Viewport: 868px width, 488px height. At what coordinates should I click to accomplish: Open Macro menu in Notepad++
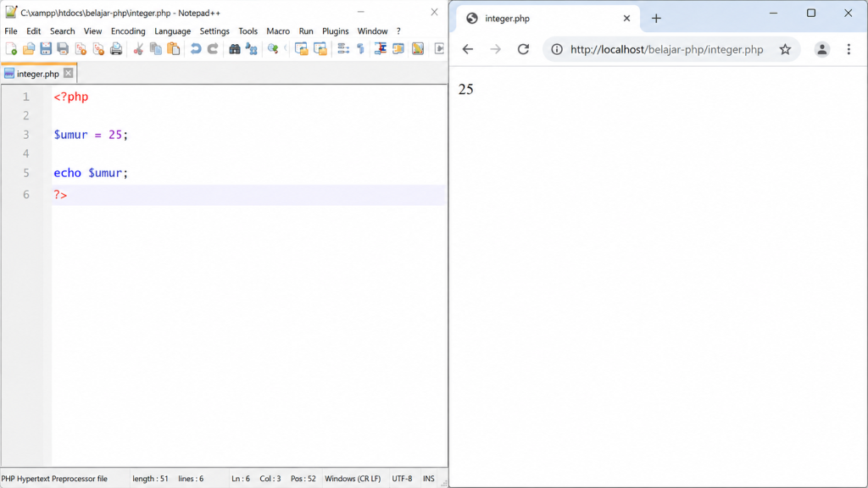[x=278, y=31]
